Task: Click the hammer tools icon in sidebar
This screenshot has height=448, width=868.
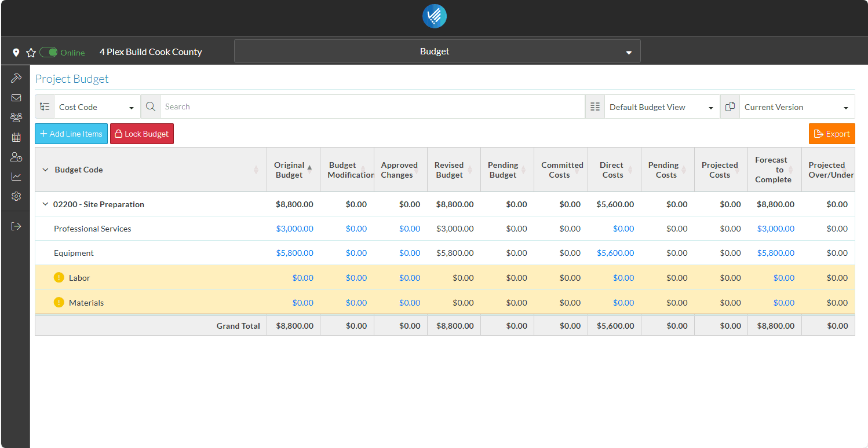Action: point(16,78)
